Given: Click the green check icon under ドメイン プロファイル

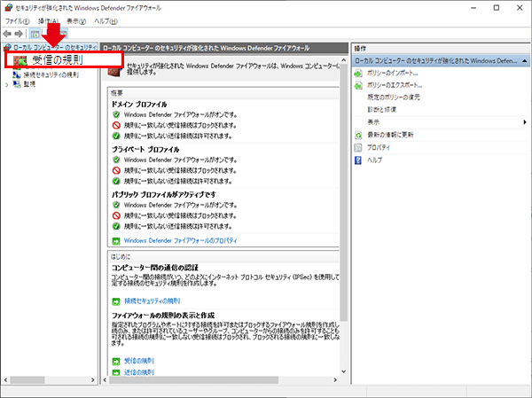Looking at the screenshot, I should [x=116, y=136].
